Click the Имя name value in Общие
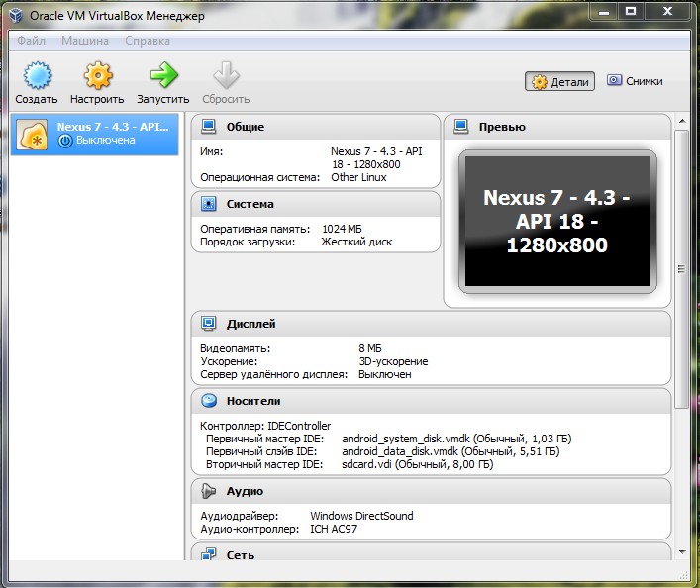Image resolution: width=700 pixels, height=588 pixels. pos(376,157)
